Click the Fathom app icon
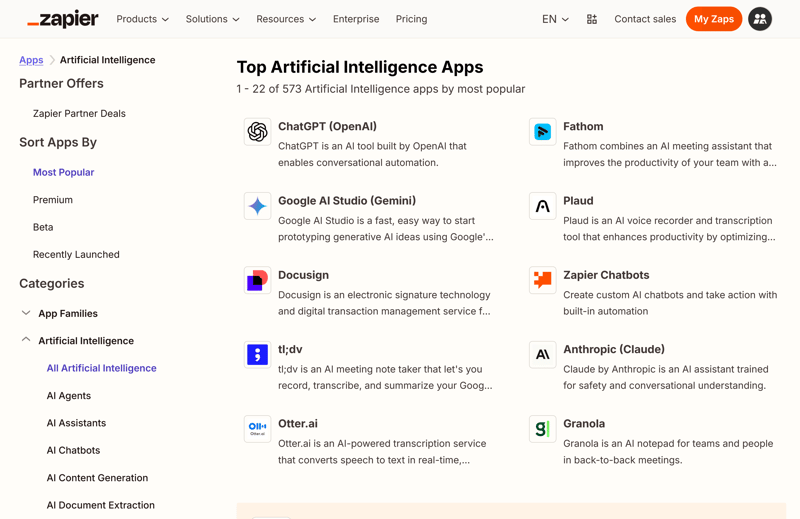Image resolution: width=800 pixels, height=519 pixels. (x=542, y=132)
